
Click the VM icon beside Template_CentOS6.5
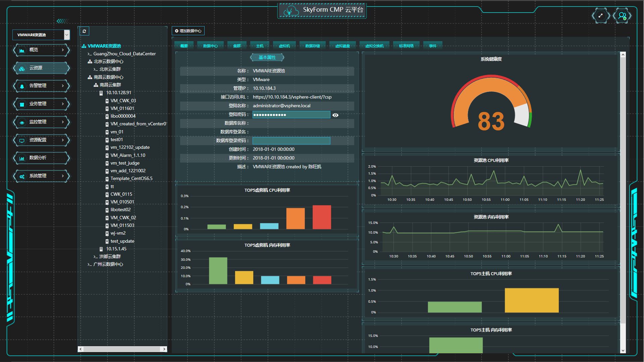[x=107, y=179]
